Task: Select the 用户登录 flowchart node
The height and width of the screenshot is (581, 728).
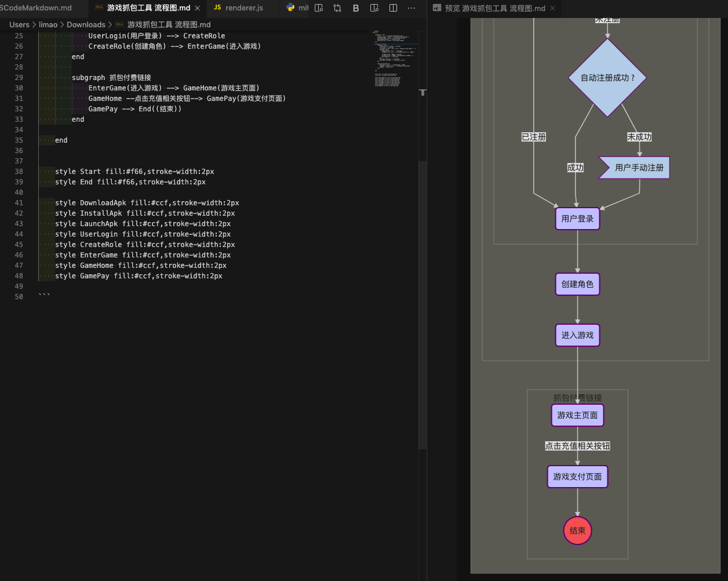Action: (577, 219)
